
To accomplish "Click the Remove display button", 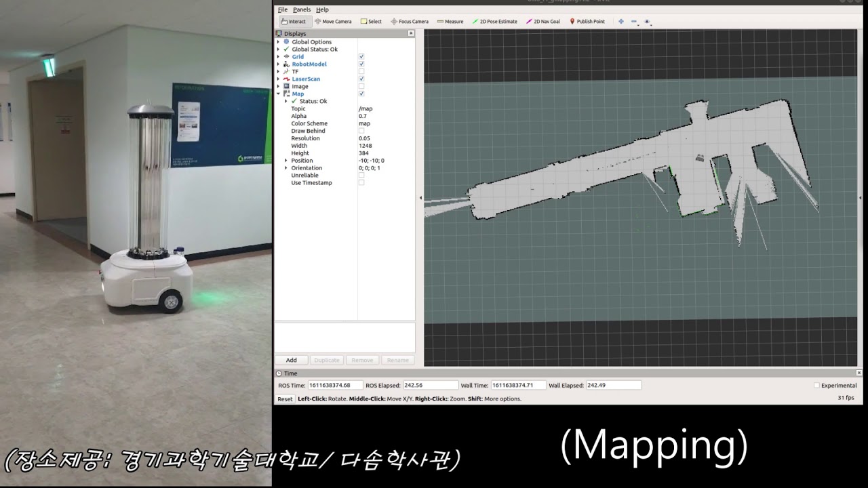I will [x=362, y=361].
